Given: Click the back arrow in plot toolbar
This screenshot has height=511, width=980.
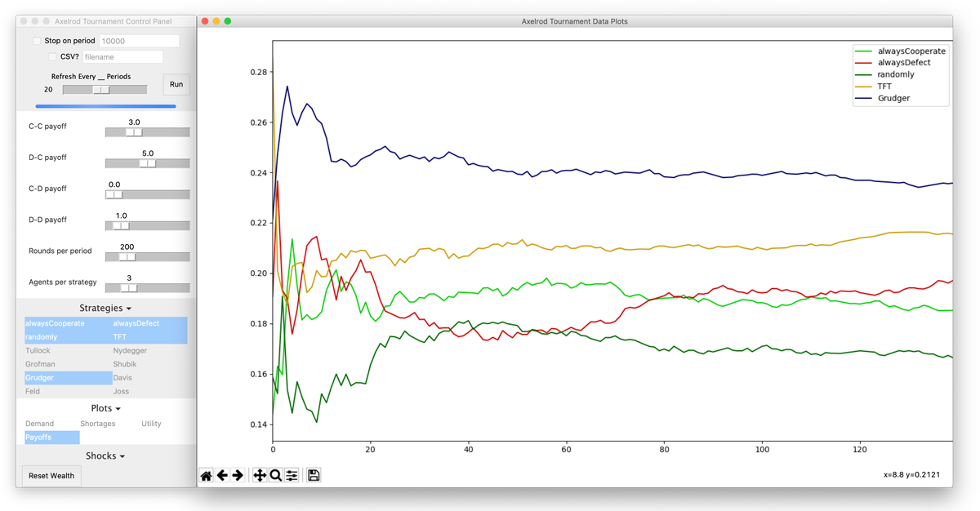Looking at the screenshot, I should coord(222,475).
